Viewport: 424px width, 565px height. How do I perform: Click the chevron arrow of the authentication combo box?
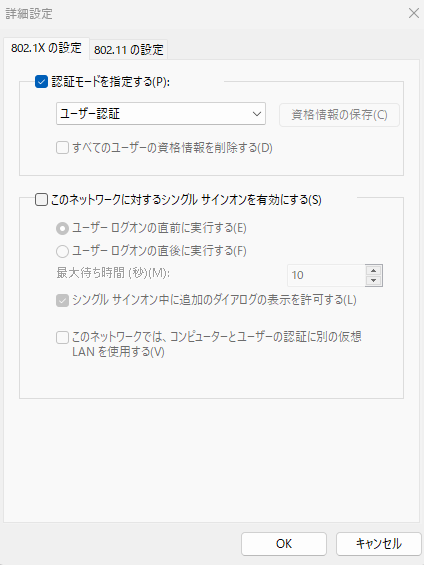tap(257, 114)
